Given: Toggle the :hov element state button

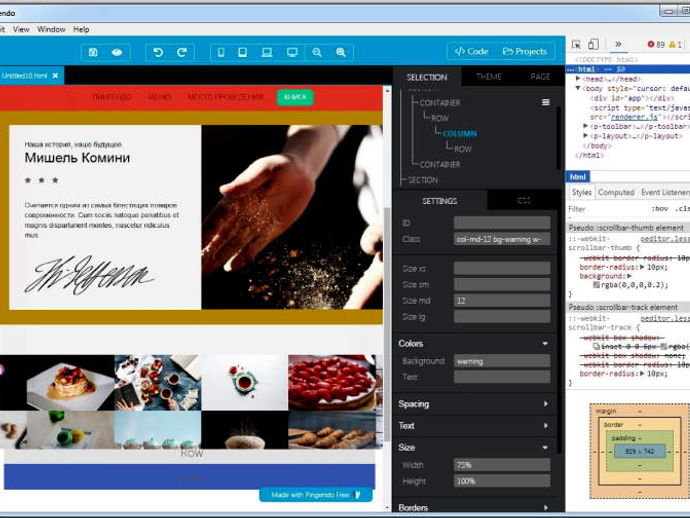Looking at the screenshot, I should coord(660,209).
